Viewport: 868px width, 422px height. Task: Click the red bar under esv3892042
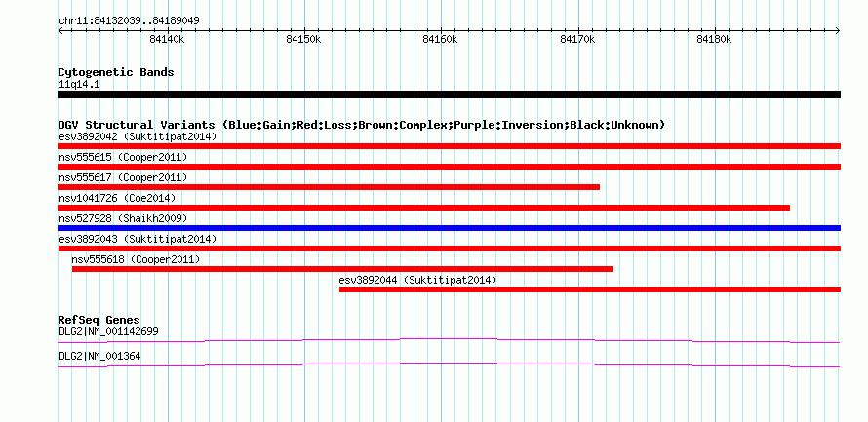449,146
